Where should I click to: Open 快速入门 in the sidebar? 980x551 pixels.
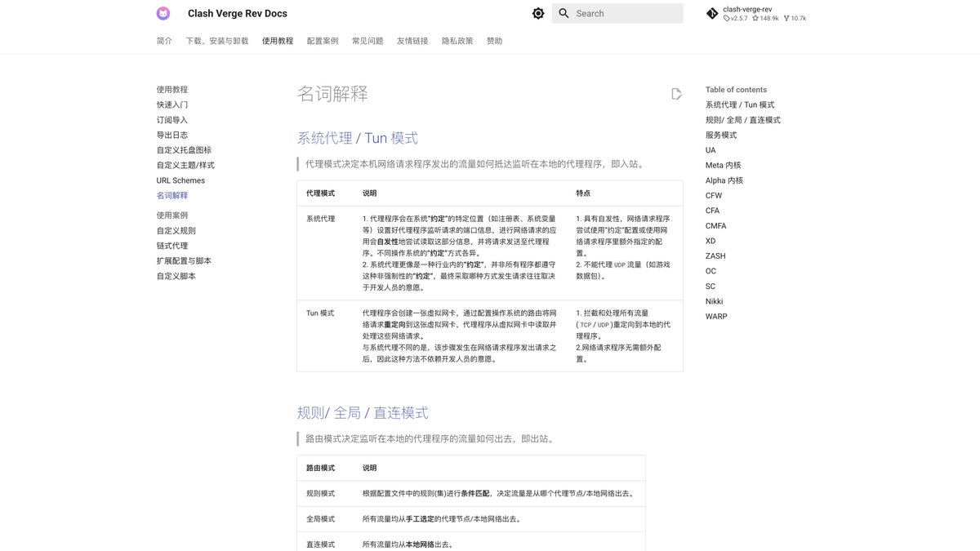point(172,104)
